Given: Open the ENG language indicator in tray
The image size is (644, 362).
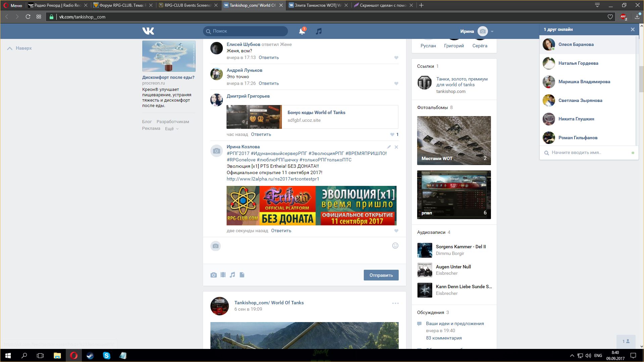Looking at the screenshot, I should (x=598, y=356).
